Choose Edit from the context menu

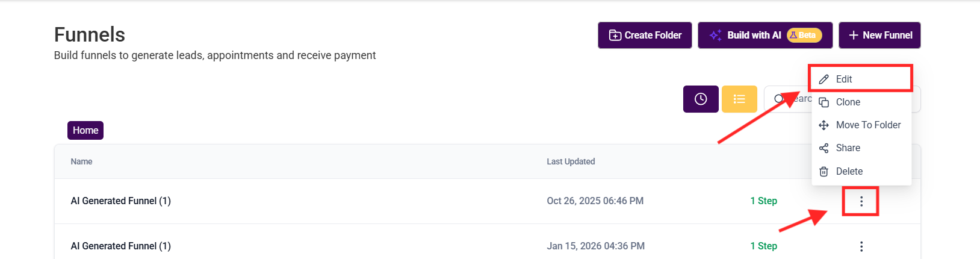pos(844,79)
